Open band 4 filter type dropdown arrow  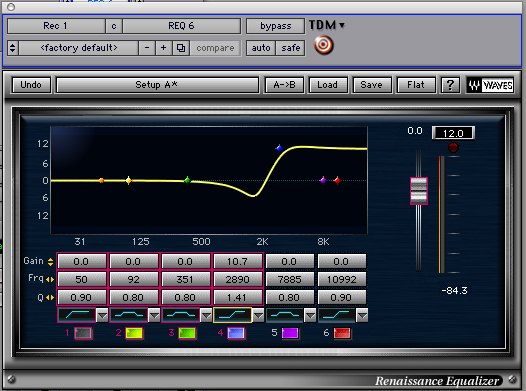point(258,315)
